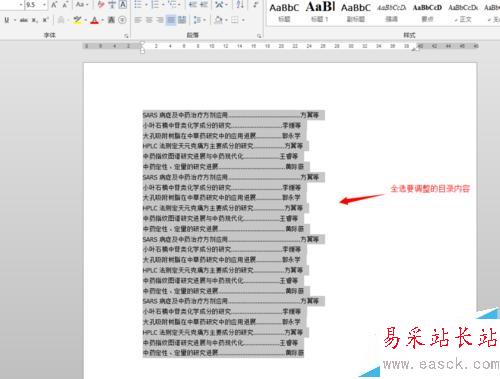Apply bullet list formatting
The image size is (500, 379).
coord(138,5)
